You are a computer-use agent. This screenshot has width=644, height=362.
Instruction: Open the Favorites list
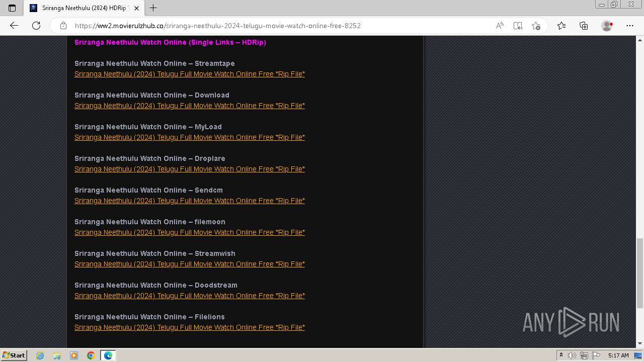561,26
